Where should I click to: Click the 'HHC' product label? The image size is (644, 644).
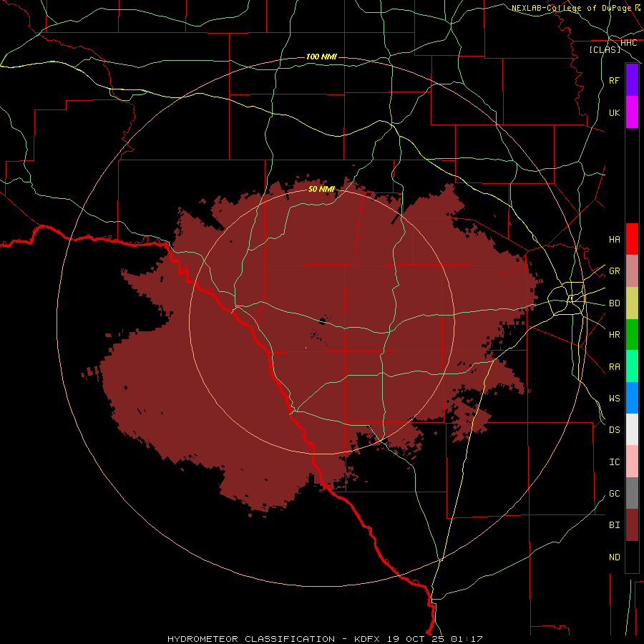pos(629,43)
